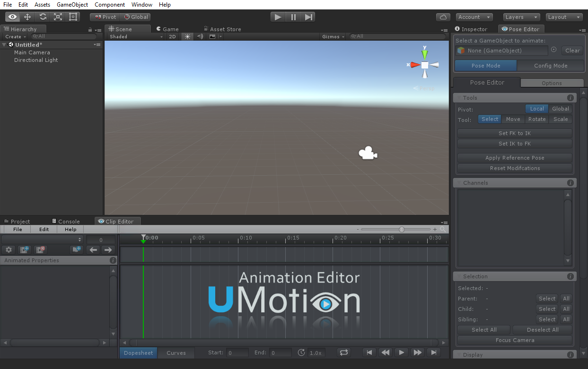
Task: Toggle 2D view mode in Scene
Action: pyautogui.click(x=173, y=36)
